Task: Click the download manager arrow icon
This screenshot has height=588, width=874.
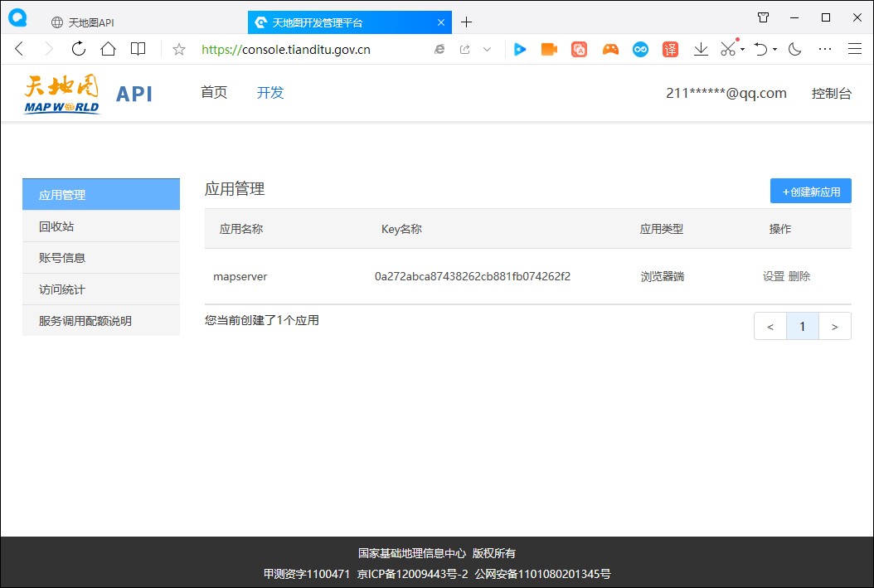Action: click(x=700, y=49)
